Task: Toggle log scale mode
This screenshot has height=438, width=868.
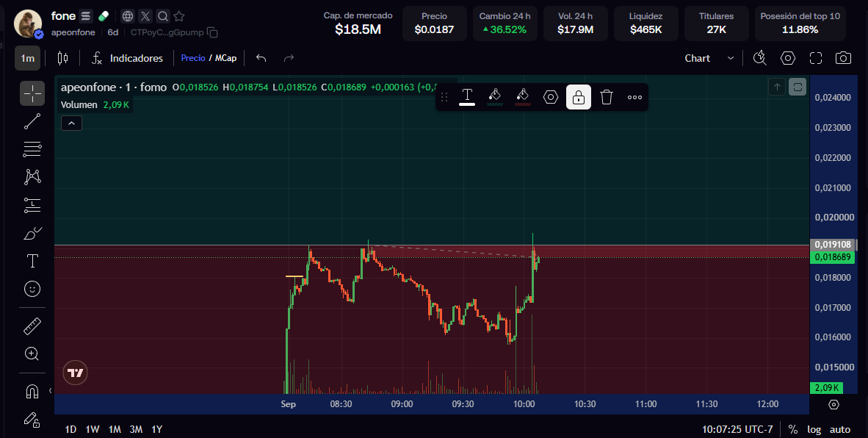Action: (814, 429)
